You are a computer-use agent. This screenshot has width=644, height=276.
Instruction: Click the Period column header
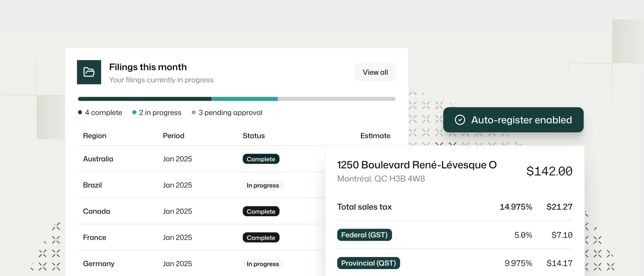tap(174, 136)
